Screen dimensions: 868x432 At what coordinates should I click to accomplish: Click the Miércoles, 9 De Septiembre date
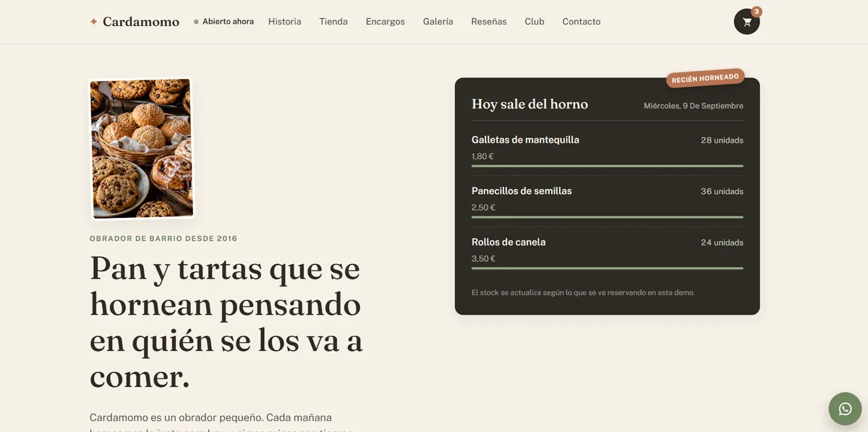694,106
